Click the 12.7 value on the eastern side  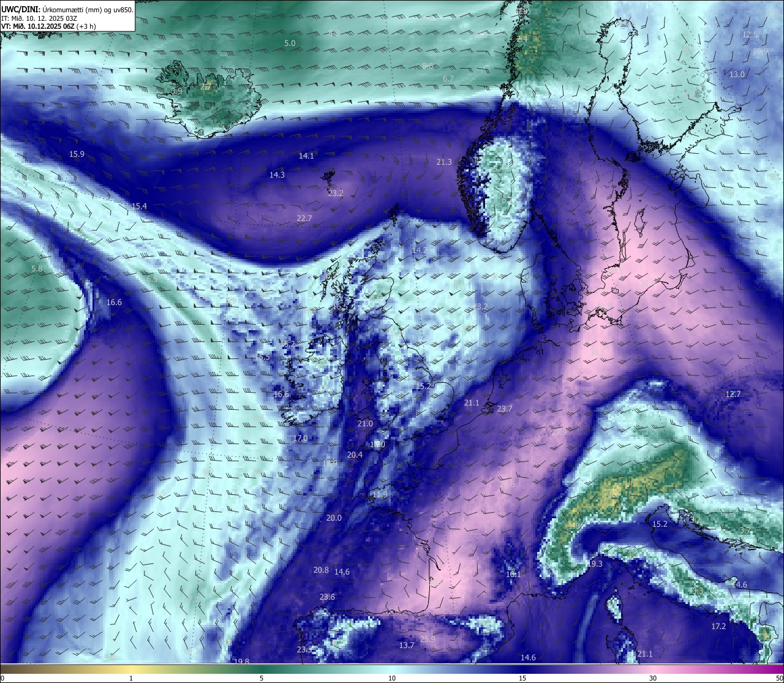pos(733,394)
